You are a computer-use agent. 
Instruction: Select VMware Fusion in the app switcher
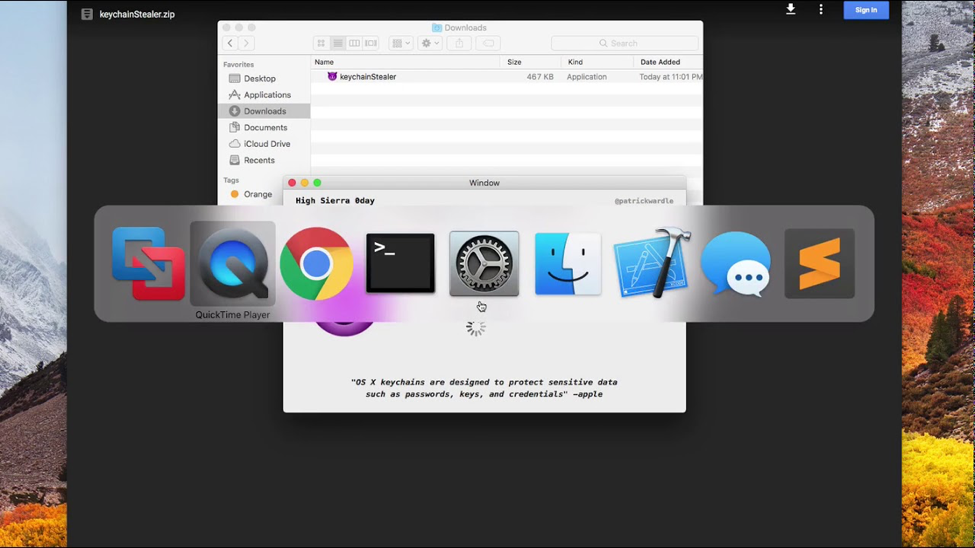point(148,263)
